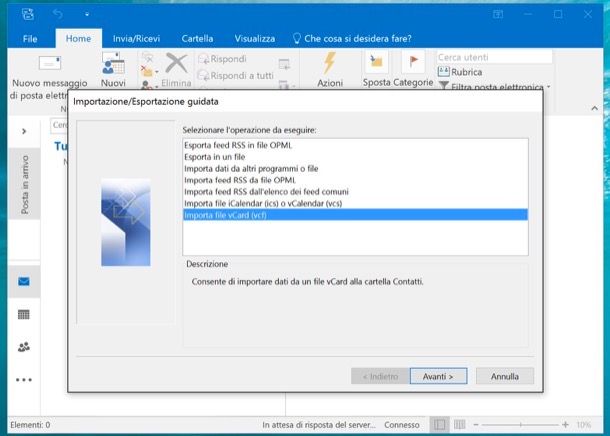Click the zoom in plus button
This screenshot has width=610, height=436.
565,425
